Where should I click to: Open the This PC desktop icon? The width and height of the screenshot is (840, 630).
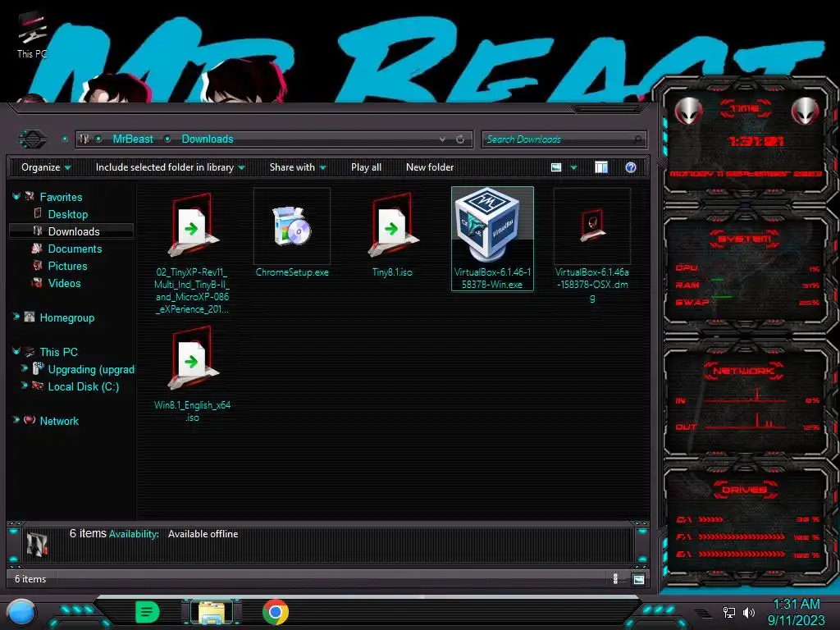coord(32,35)
